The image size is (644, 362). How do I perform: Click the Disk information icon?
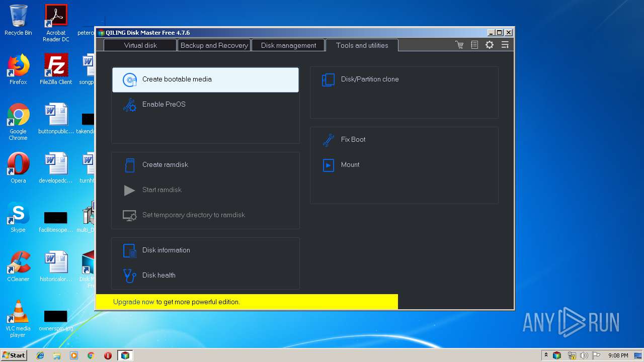(x=130, y=250)
